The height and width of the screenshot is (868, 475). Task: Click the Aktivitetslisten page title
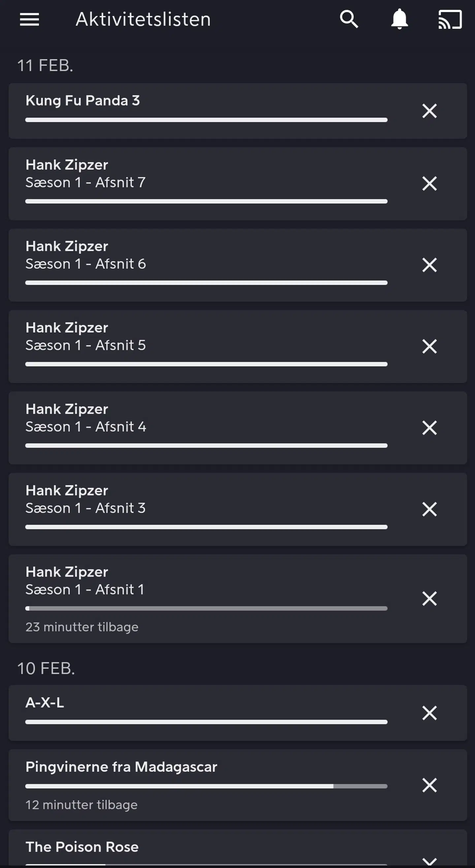coord(143,19)
